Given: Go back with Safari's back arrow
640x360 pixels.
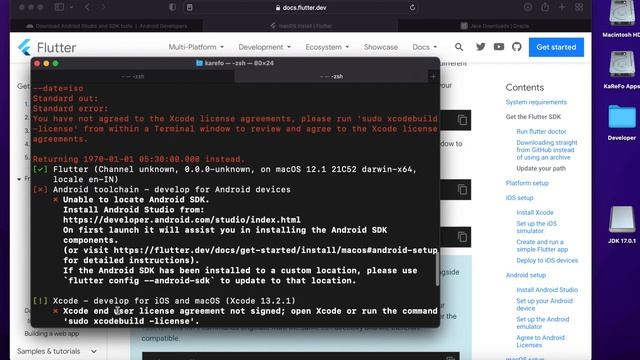Looking at the screenshot, I should tap(87, 7).
